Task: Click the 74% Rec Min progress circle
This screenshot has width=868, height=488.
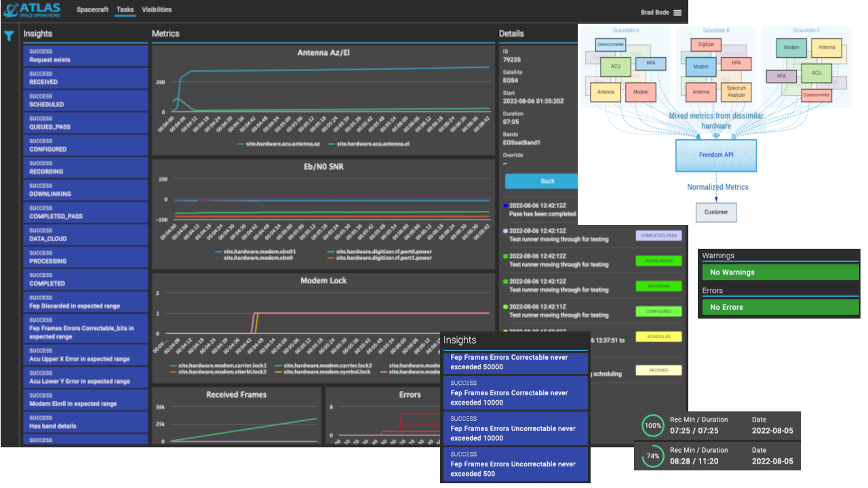Action: tap(652, 456)
